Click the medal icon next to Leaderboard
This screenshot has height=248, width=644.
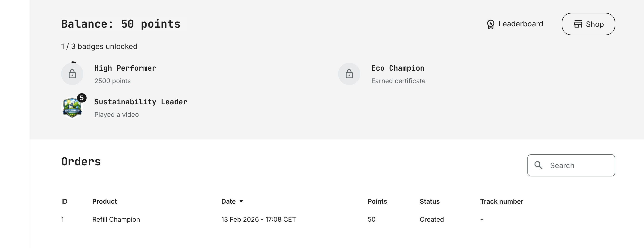[491, 24]
